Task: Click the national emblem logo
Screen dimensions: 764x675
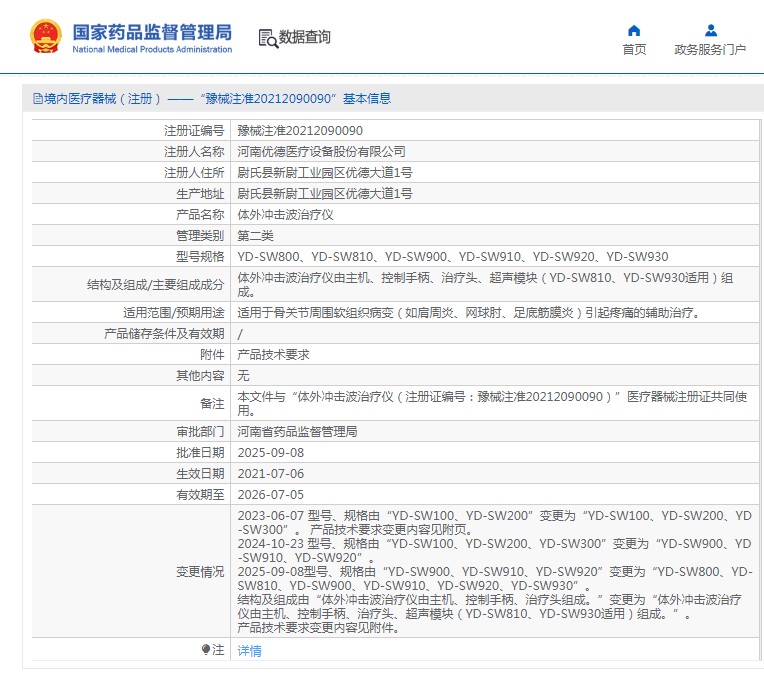Action: (46, 37)
